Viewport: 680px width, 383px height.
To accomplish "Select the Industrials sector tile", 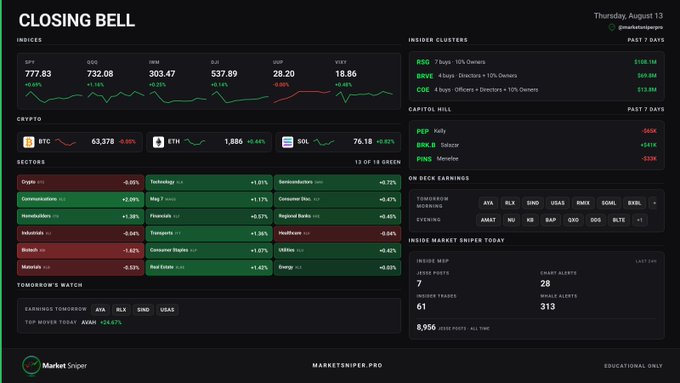I will coord(80,233).
